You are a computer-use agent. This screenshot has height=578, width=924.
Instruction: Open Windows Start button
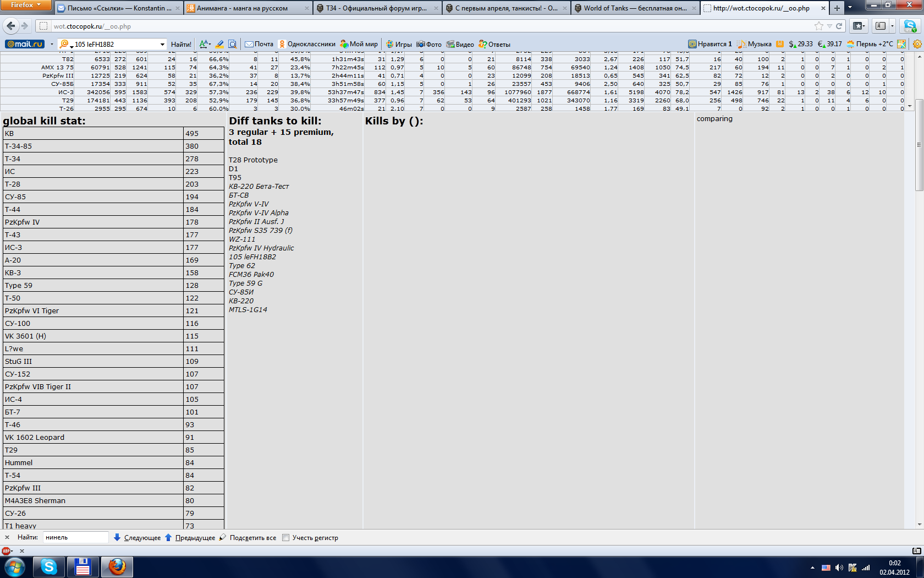(14, 567)
